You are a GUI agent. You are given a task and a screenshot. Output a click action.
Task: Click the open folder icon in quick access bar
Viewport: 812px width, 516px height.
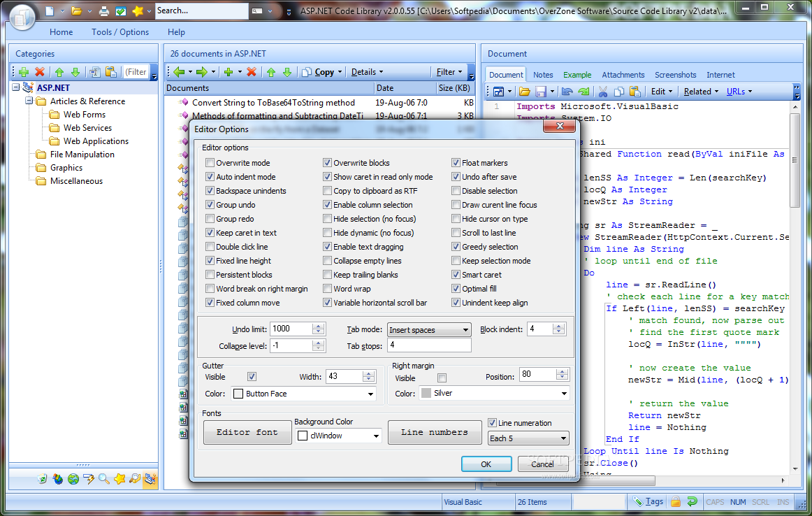[77, 11]
